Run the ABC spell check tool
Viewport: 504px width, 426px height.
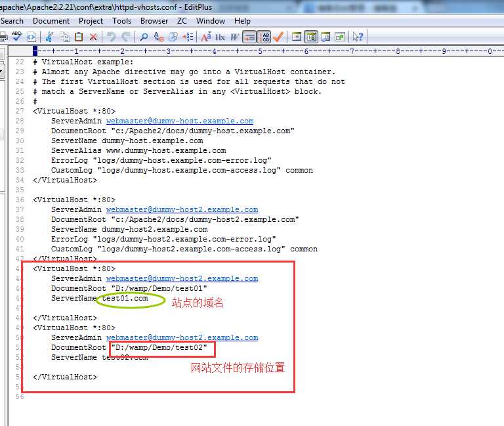click(x=16, y=36)
